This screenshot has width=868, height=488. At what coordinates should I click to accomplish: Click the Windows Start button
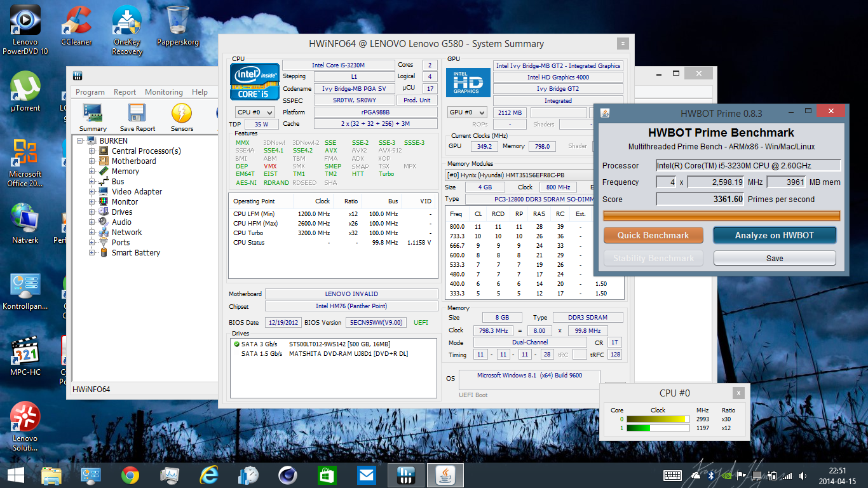click(15, 475)
